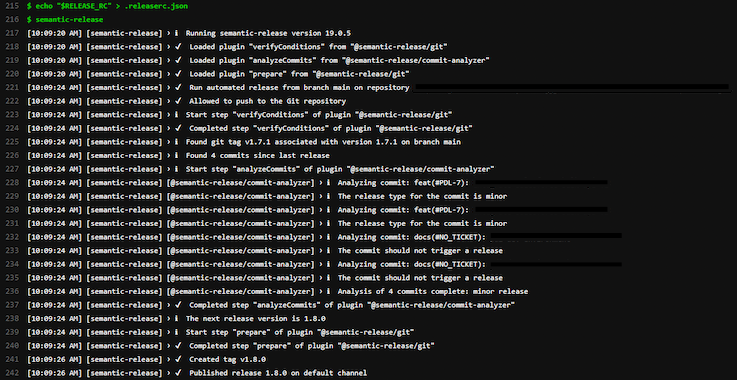The width and height of the screenshot is (737, 380).
Task: Click "release type for the commit is minor" on line 229
Action: point(430,196)
